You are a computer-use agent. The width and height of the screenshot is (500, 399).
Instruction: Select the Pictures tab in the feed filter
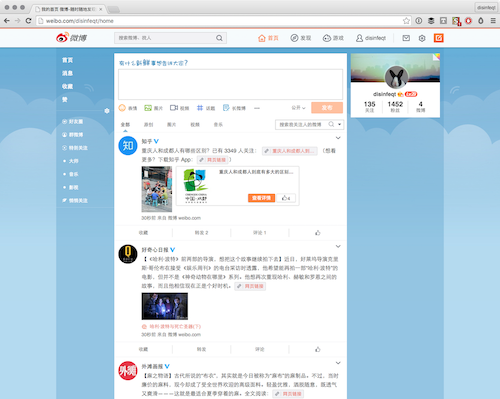172,125
